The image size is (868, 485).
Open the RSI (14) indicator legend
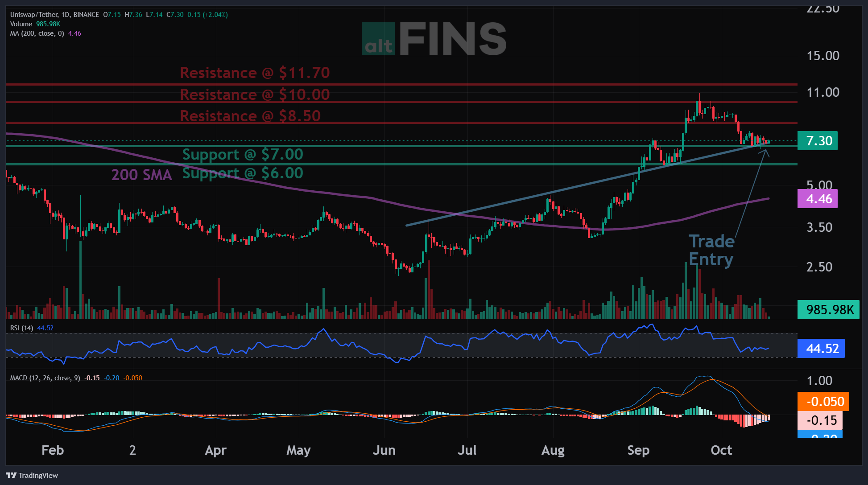pyautogui.click(x=32, y=328)
